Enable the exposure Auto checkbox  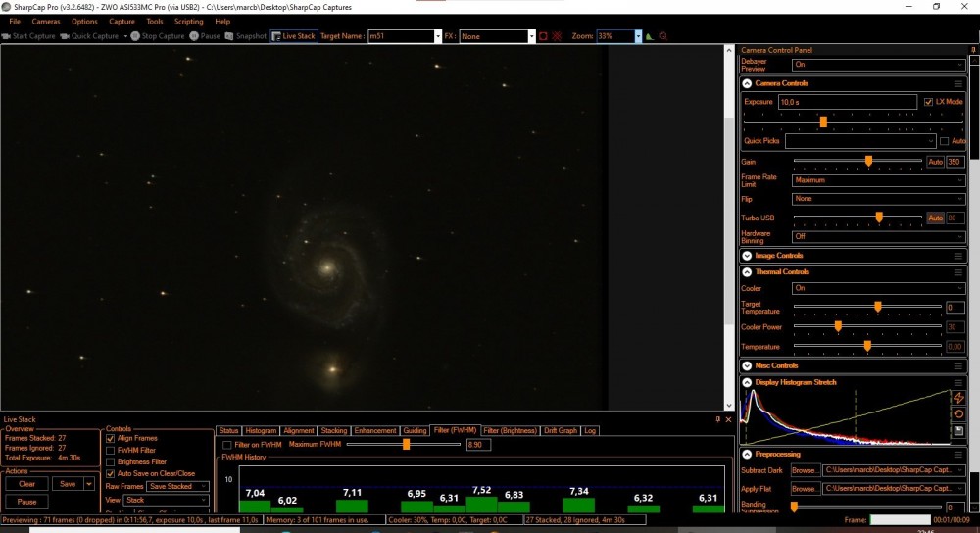pos(944,141)
